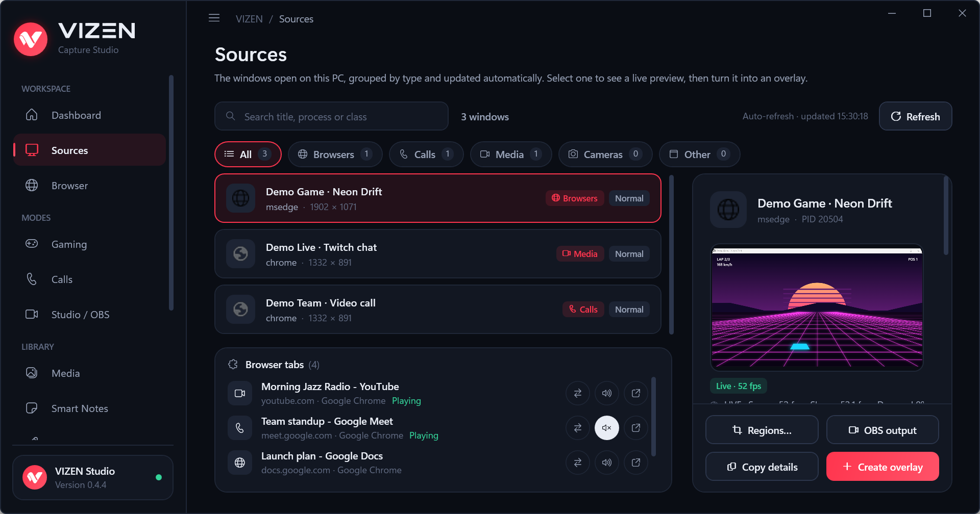The height and width of the screenshot is (514, 980).
Task: Filter sources by Calls
Action: click(x=426, y=154)
